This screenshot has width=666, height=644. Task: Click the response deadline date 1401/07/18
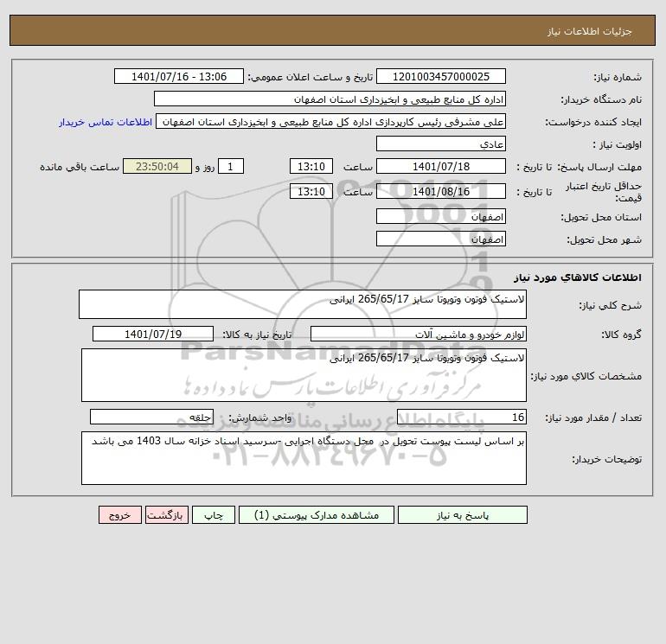pyautogui.click(x=441, y=167)
